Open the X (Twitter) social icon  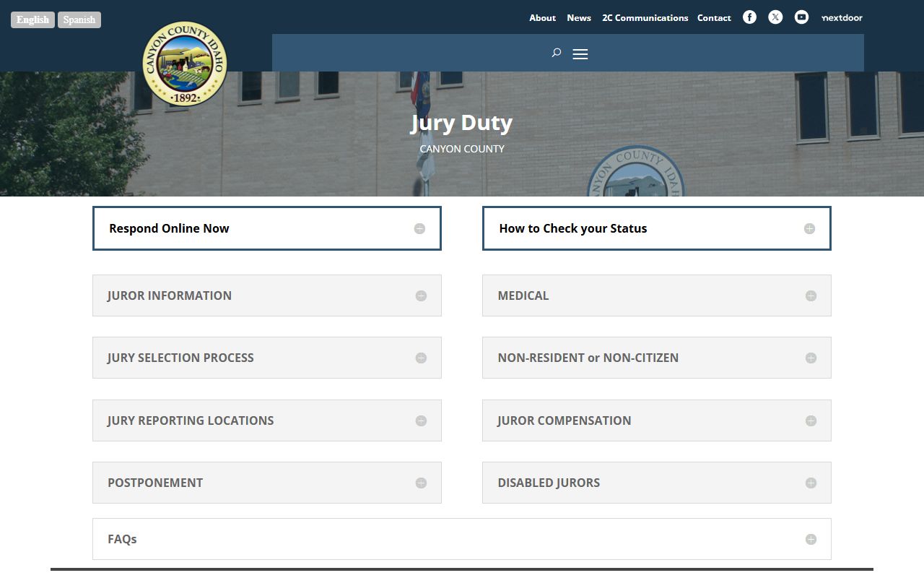tap(775, 17)
